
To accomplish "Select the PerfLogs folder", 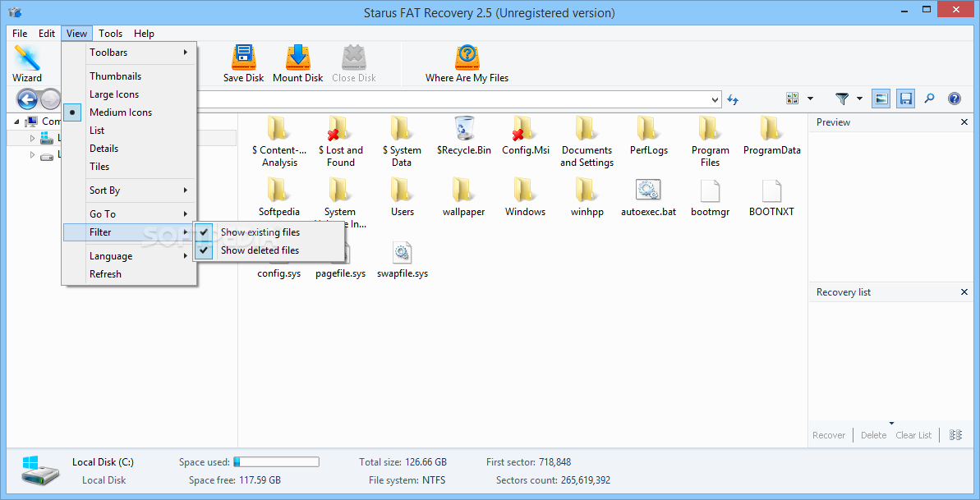I will [x=649, y=135].
